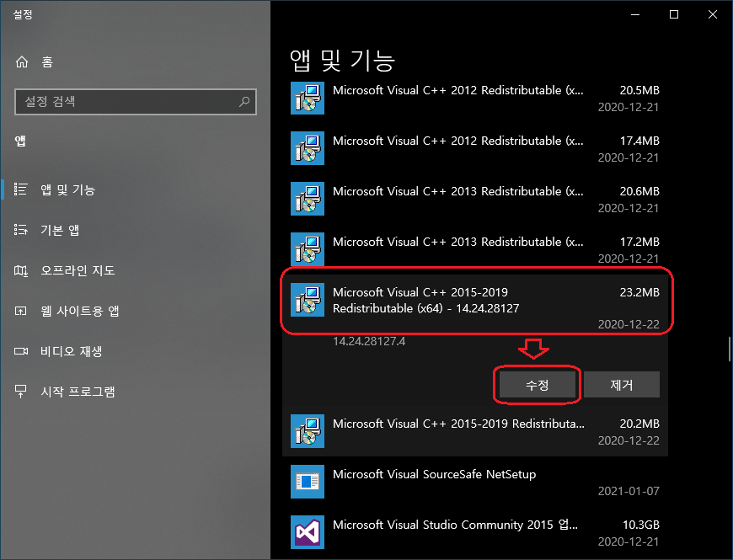
Task: Click the 2021-01-07 install date
Action: (x=629, y=491)
